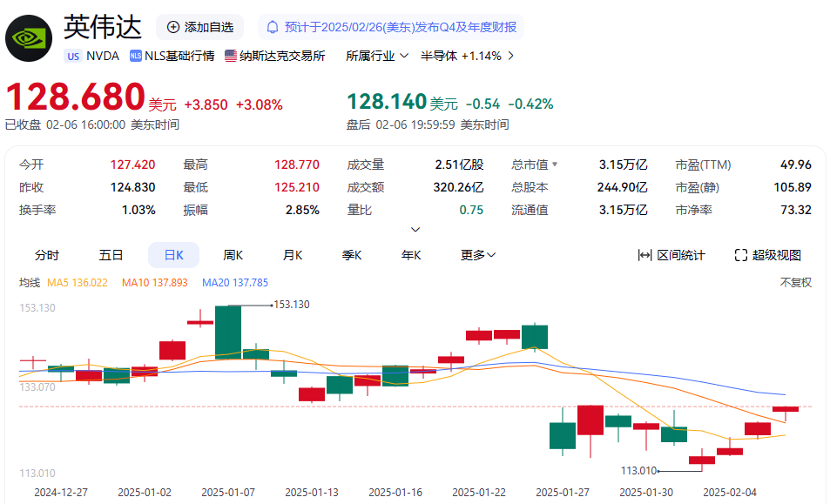The height and width of the screenshot is (504, 830).
Task: Click NLS基础行情 label
Action: (x=179, y=56)
